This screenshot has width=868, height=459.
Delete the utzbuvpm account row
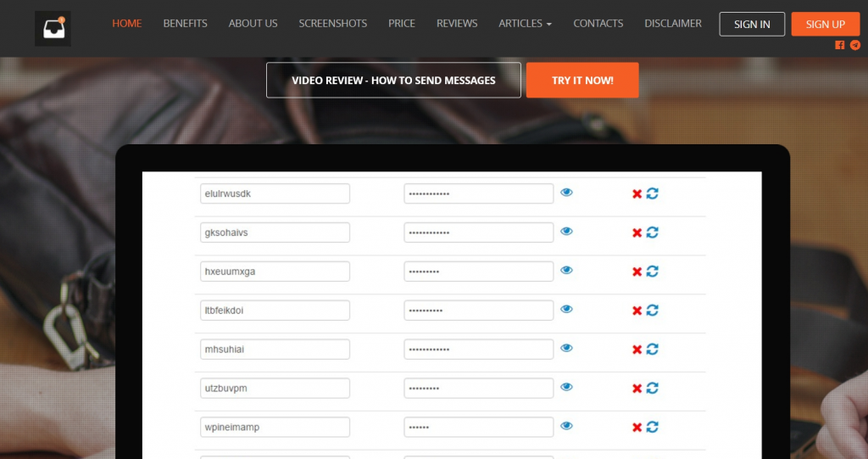coord(637,388)
